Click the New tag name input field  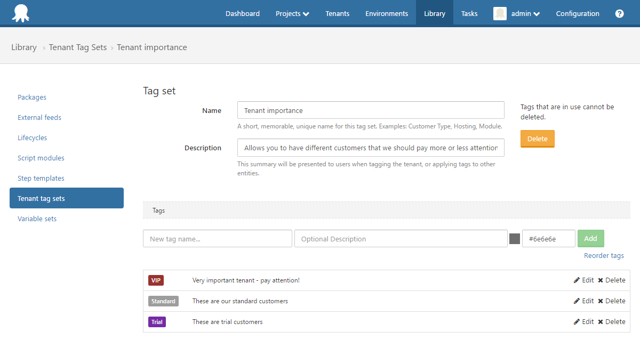click(217, 238)
